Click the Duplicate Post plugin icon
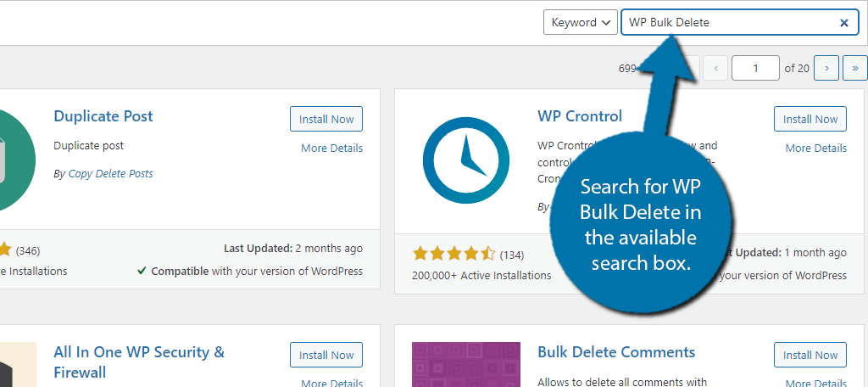The height and width of the screenshot is (387, 868). [x=17, y=160]
